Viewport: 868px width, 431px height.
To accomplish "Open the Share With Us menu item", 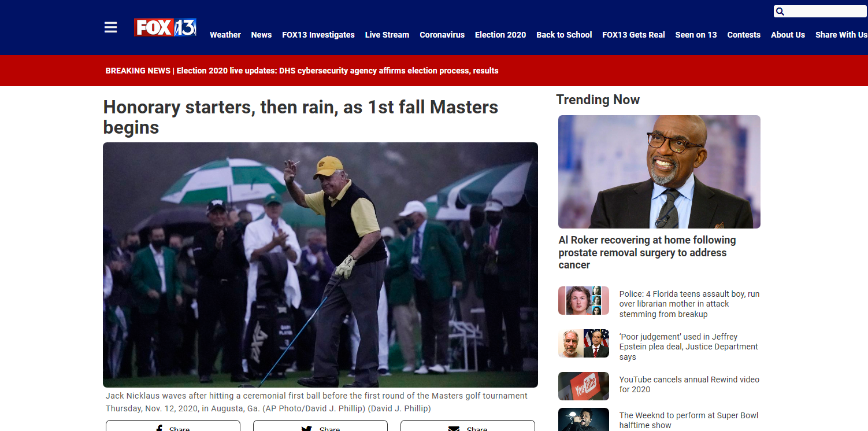I will 841,35.
